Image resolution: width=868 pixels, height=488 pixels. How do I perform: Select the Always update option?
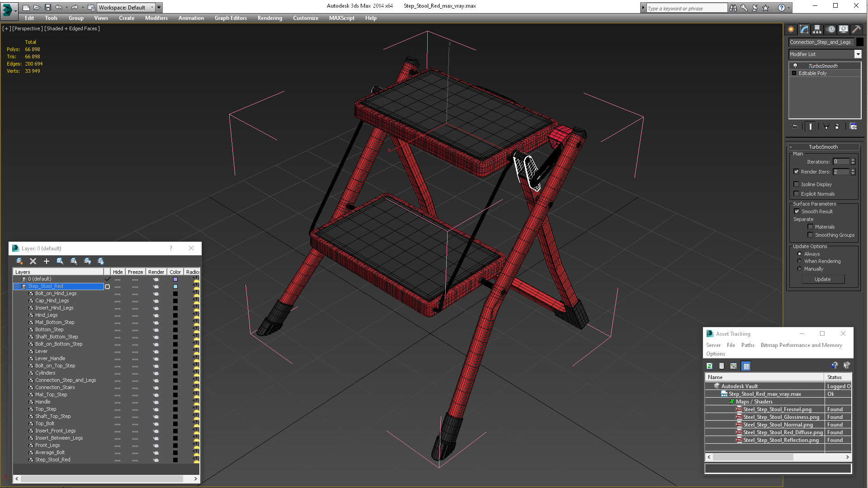point(799,254)
